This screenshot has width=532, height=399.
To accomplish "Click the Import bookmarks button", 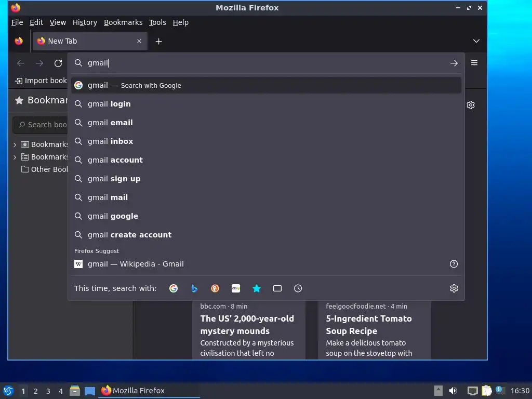I will click(41, 81).
